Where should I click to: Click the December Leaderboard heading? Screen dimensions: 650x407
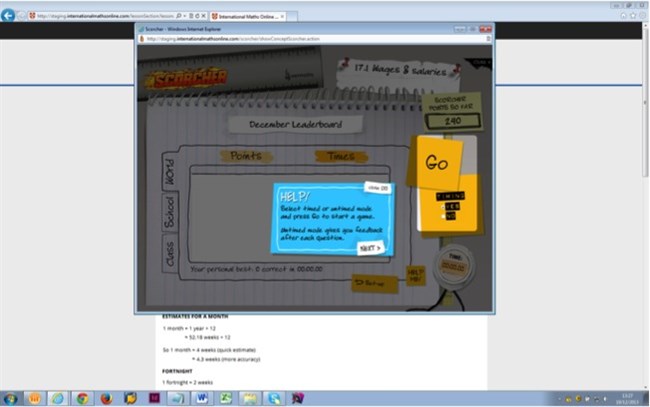click(296, 124)
